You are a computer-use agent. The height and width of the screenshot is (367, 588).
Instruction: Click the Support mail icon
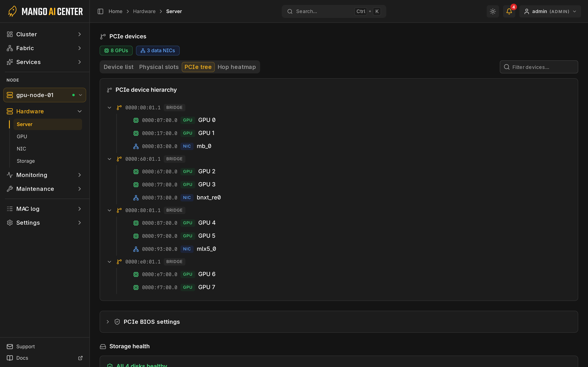[x=10, y=346]
